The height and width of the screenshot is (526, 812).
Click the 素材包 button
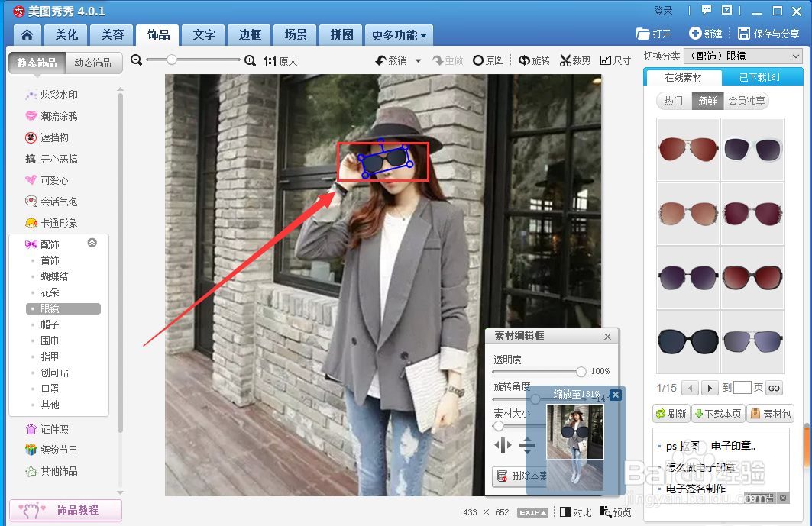pos(770,414)
